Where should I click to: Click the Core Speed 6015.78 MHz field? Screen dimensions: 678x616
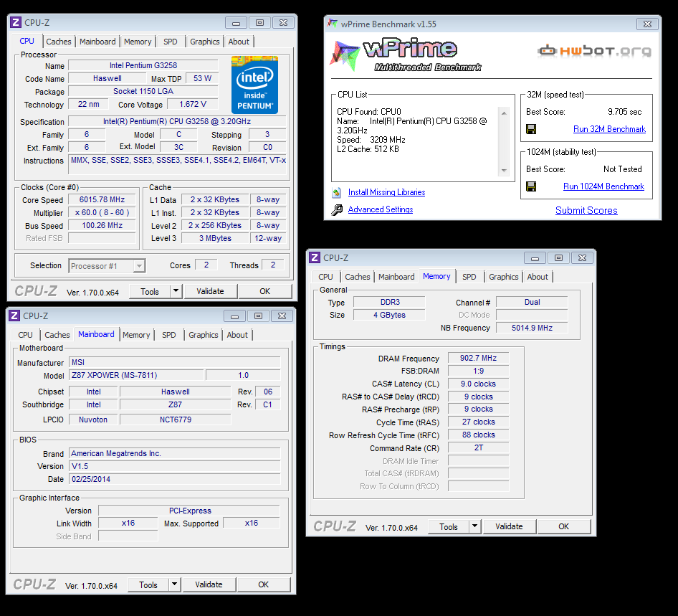click(102, 199)
